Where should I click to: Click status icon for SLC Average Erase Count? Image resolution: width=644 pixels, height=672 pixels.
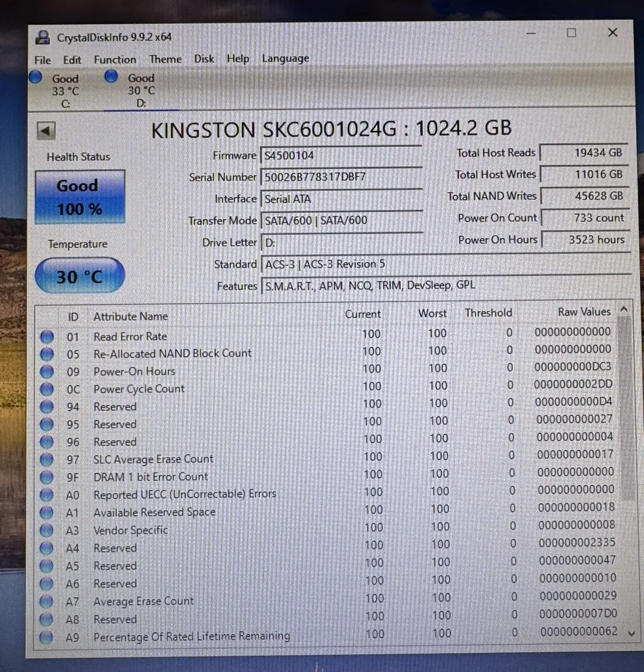point(47,460)
